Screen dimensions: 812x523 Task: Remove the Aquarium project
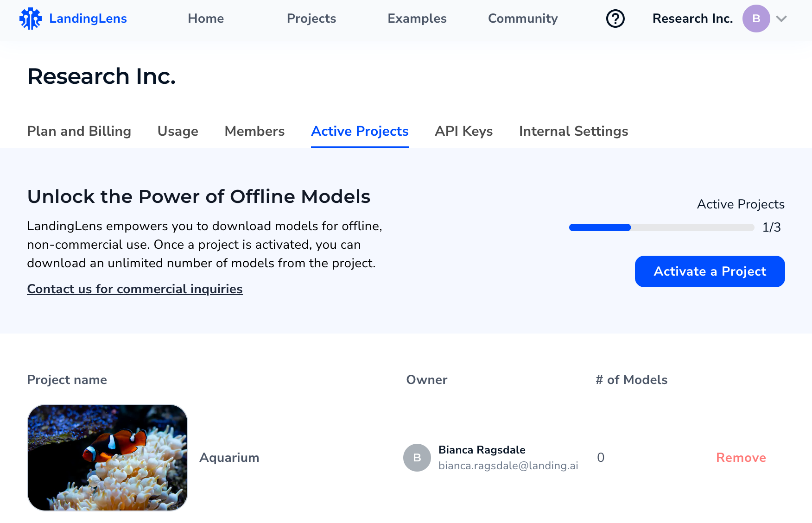click(x=741, y=458)
